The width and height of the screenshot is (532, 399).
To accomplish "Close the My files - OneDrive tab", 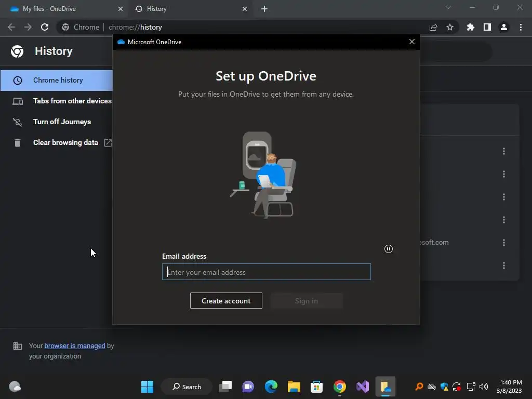I will pos(120,9).
